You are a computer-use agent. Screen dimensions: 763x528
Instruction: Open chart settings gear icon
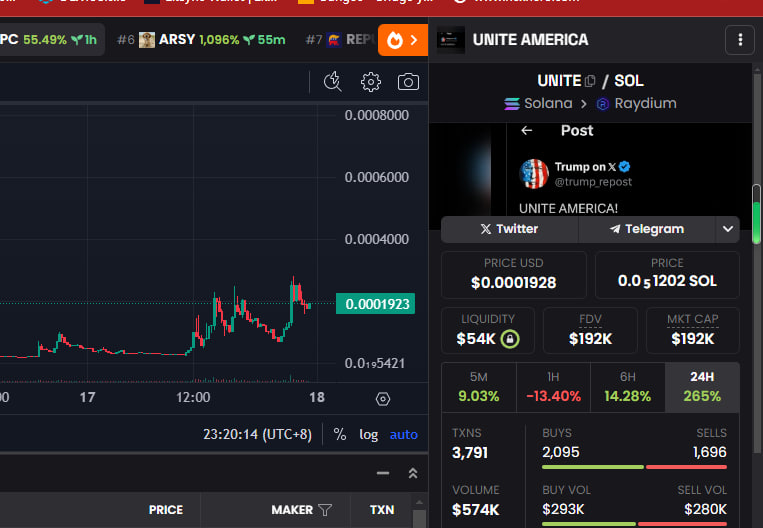(371, 82)
